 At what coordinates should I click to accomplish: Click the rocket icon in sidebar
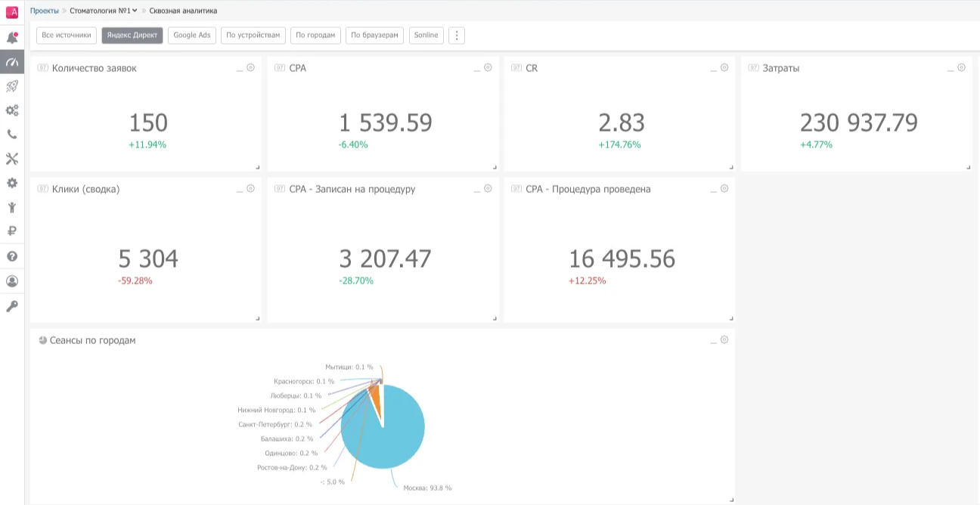click(12, 86)
